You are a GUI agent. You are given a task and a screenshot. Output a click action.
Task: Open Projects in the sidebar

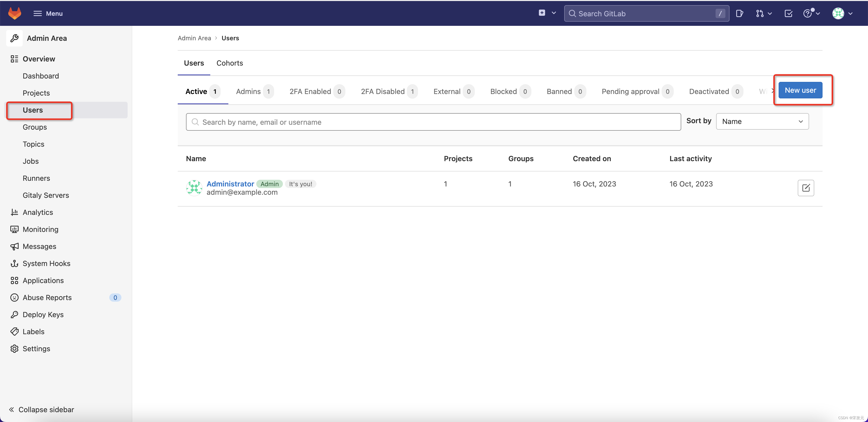coord(36,93)
